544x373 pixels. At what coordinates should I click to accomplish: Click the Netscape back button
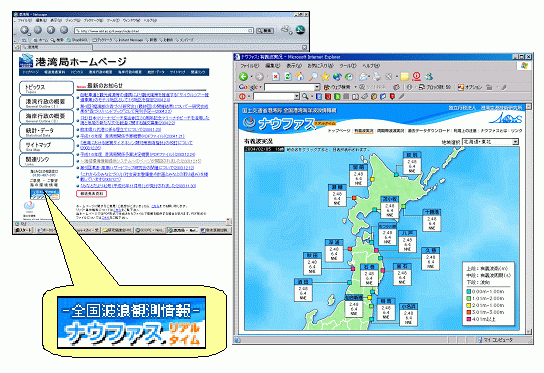click(x=25, y=30)
